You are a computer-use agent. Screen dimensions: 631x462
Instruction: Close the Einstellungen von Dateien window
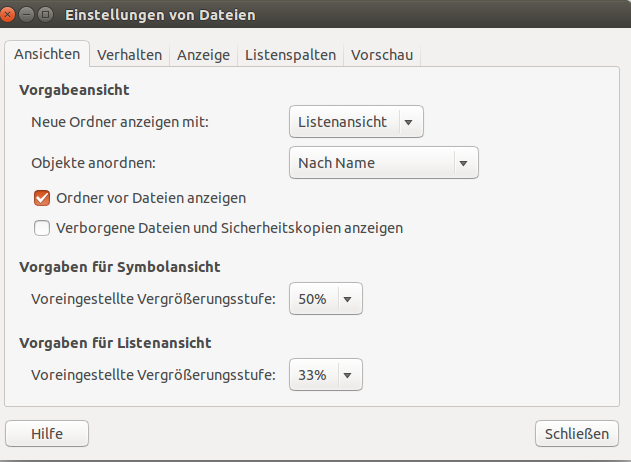(x=7, y=15)
